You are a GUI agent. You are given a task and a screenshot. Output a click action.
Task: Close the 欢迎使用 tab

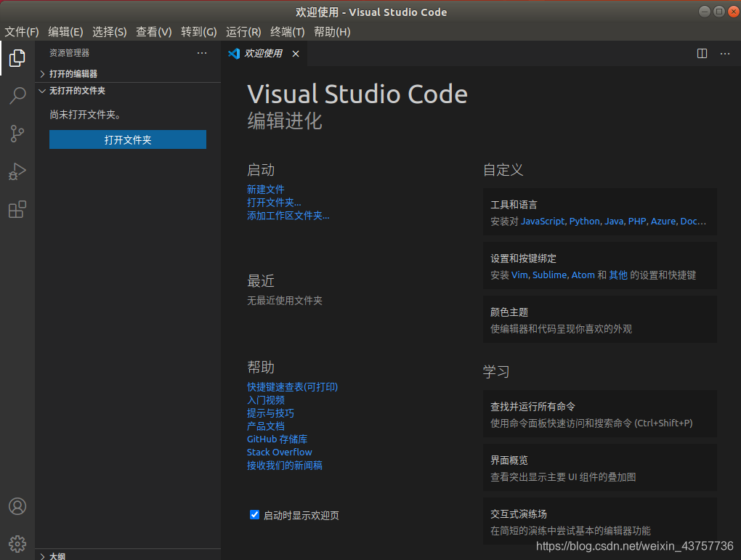pyautogui.click(x=296, y=54)
